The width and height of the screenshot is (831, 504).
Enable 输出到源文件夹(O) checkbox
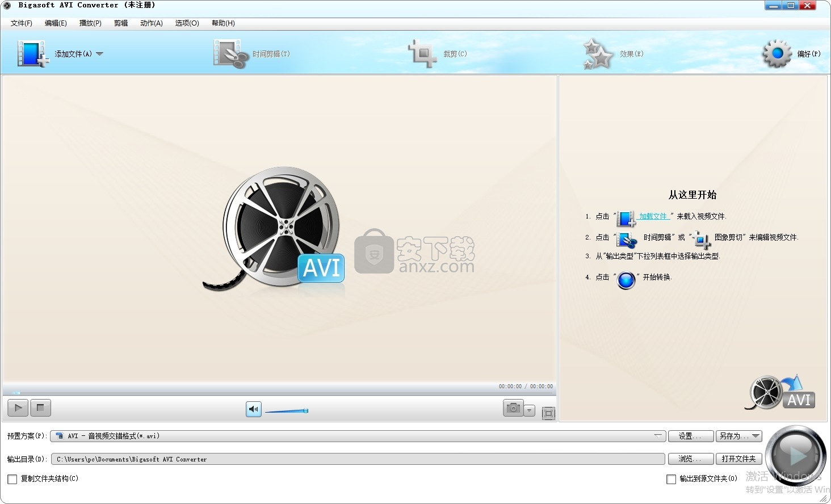click(x=671, y=479)
